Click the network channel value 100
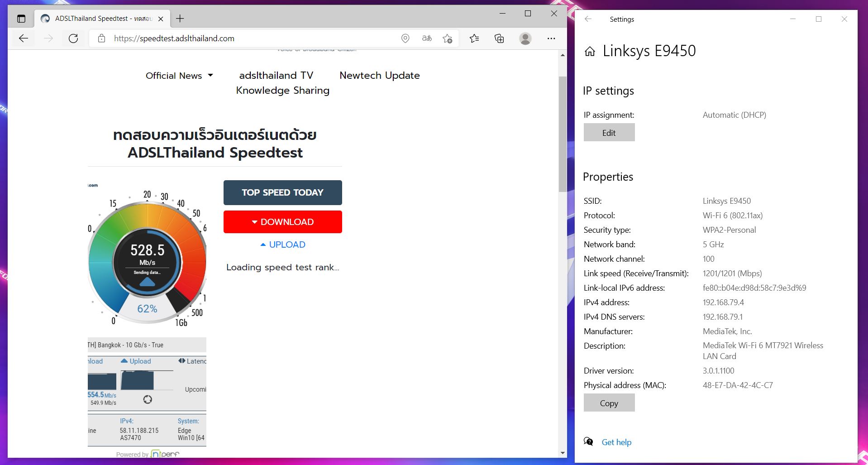The height and width of the screenshot is (465, 868). [708, 259]
